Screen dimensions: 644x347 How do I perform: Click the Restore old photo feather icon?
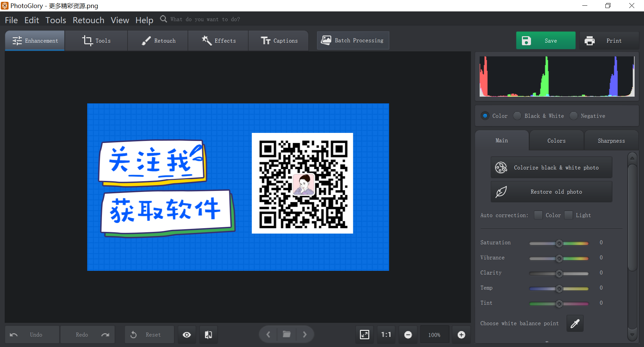tap(501, 192)
